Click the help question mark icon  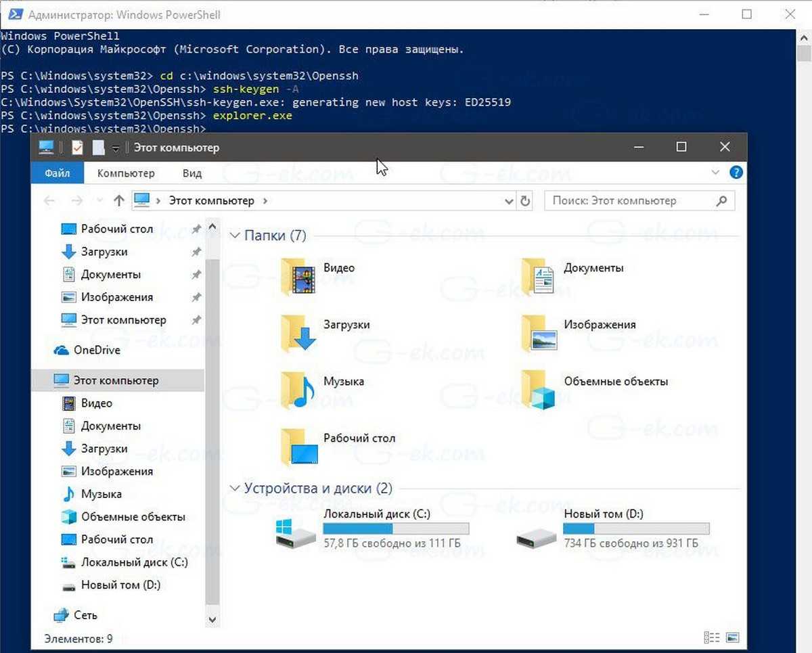[736, 173]
